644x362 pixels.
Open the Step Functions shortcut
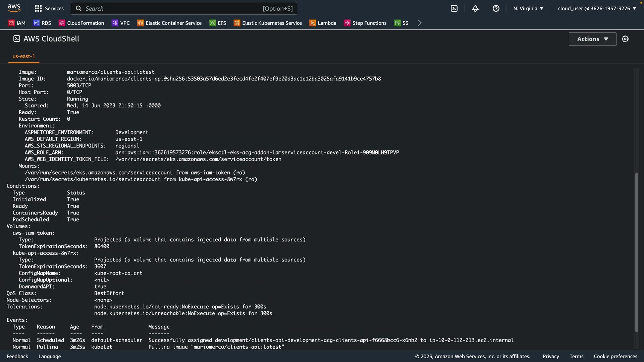(365, 23)
